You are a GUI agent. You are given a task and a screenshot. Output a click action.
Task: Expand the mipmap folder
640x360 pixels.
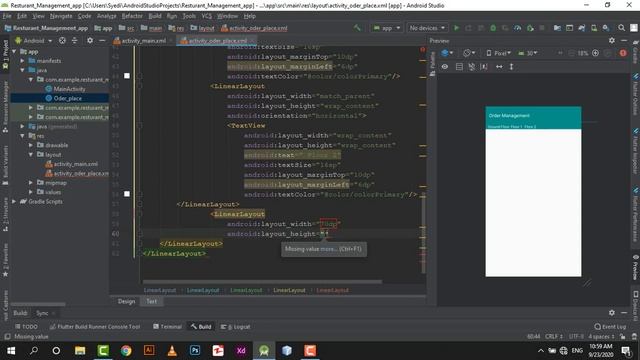[x=31, y=183]
